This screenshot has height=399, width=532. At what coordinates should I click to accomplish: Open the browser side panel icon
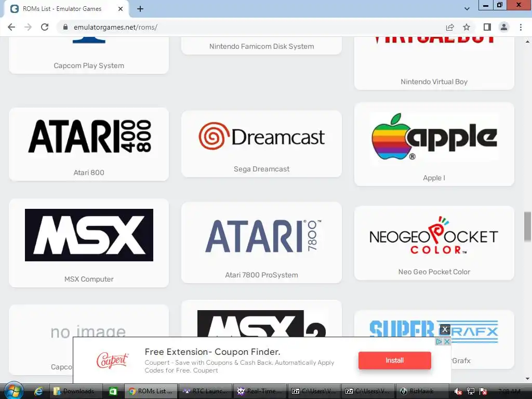click(x=487, y=27)
